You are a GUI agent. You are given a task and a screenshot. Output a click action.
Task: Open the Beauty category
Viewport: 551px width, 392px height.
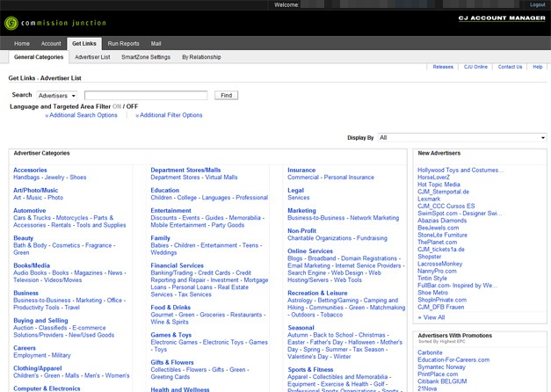pyautogui.click(x=23, y=238)
